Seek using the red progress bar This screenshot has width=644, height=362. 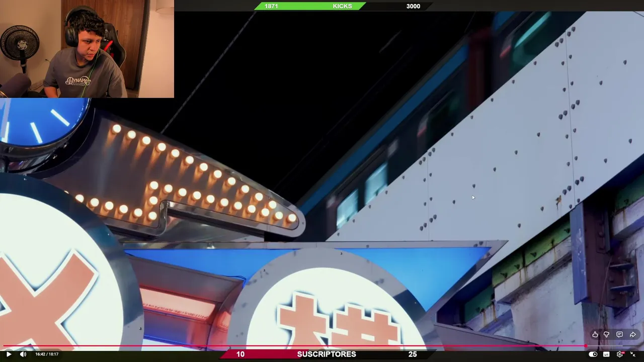(293, 346)
